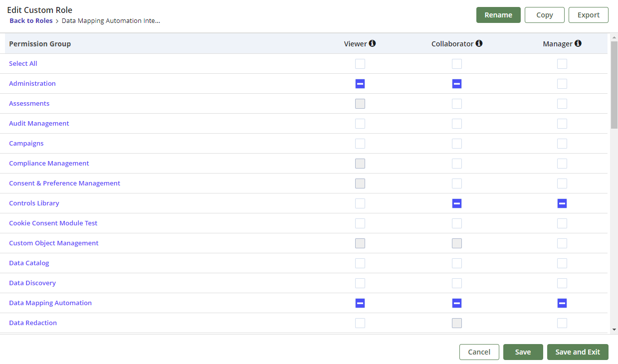Click the info icon next to Collaborator
This screenshot has height=364, width=618.
(479, 43)
